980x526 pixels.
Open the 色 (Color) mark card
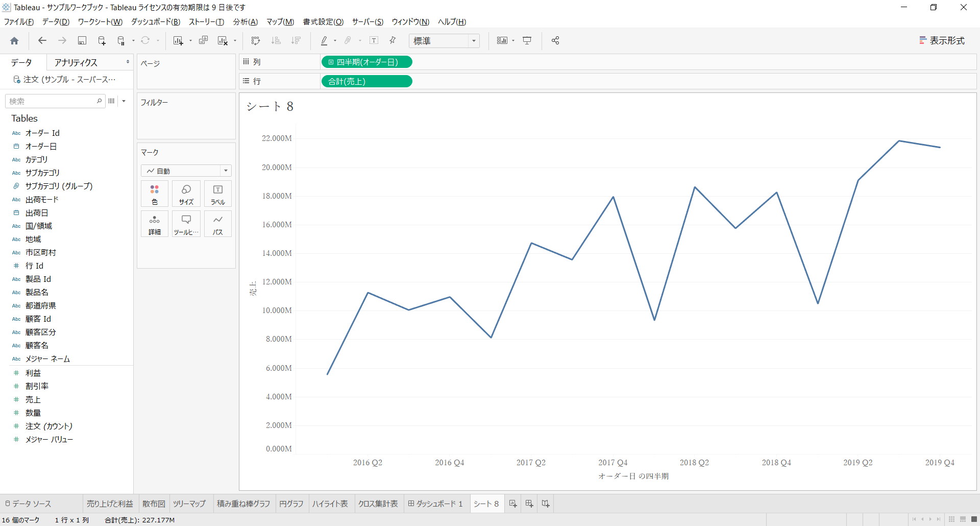pos(155,194)
